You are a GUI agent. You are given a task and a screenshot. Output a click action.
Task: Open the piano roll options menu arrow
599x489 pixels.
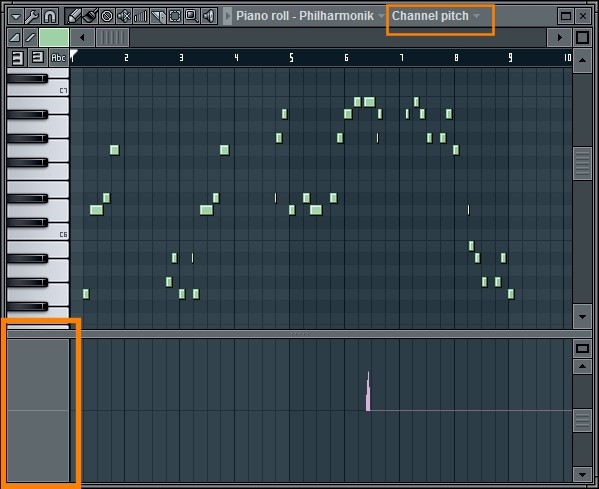[x=16, y=16]
